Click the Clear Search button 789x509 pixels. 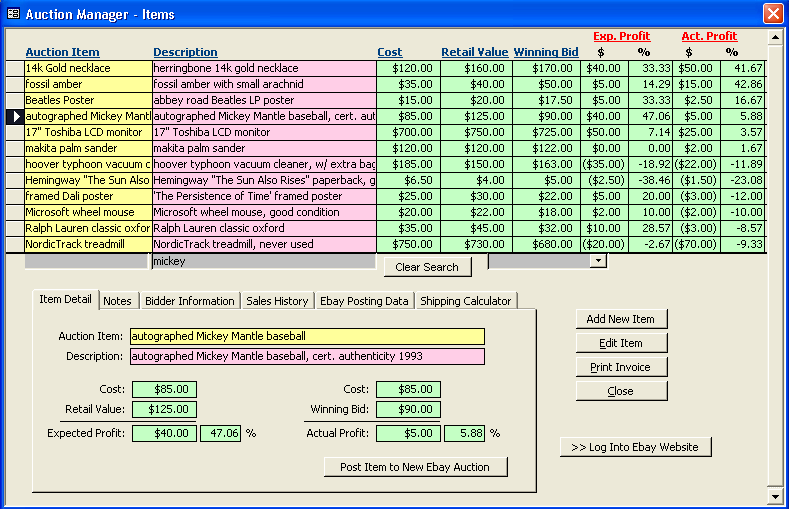[427, 267]
